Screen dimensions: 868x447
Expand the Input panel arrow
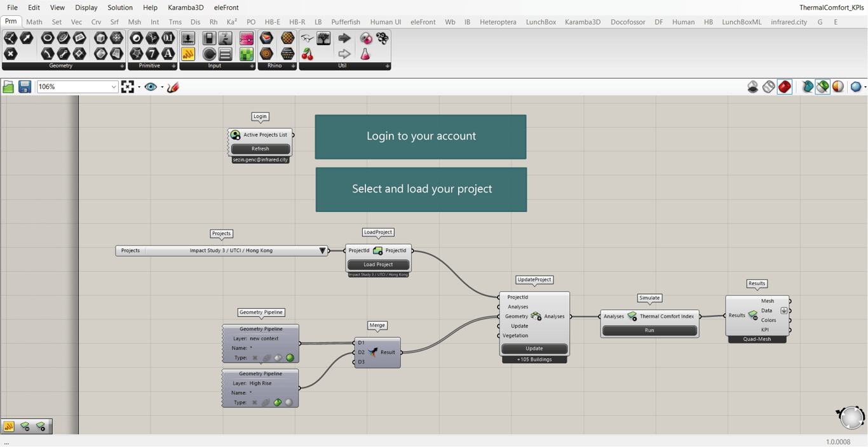pos(252,66)
